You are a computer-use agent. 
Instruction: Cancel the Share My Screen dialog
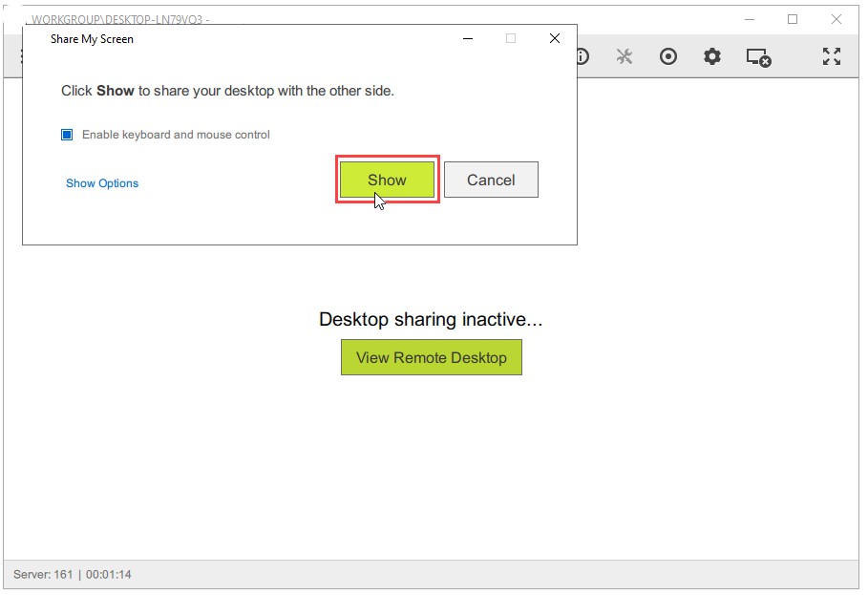pos(491,180)
